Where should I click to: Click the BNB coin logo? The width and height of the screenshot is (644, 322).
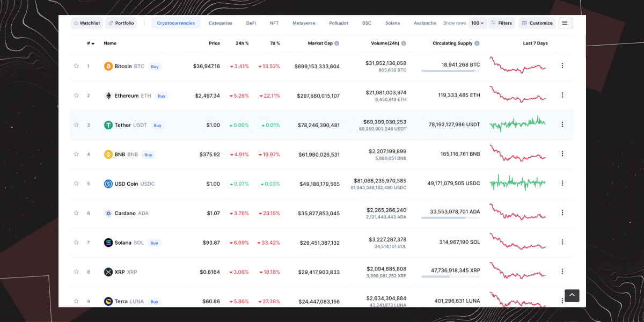tap(108, 155)
